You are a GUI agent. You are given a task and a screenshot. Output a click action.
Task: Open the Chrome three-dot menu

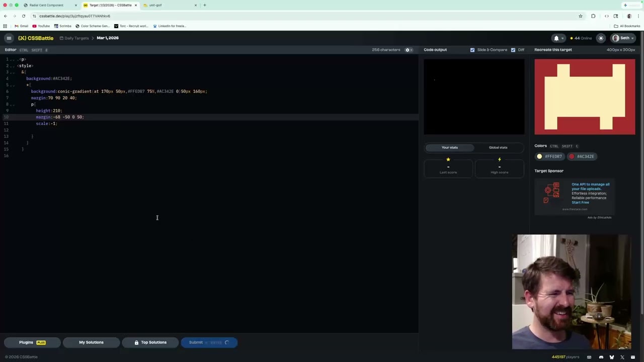point(638,16)
